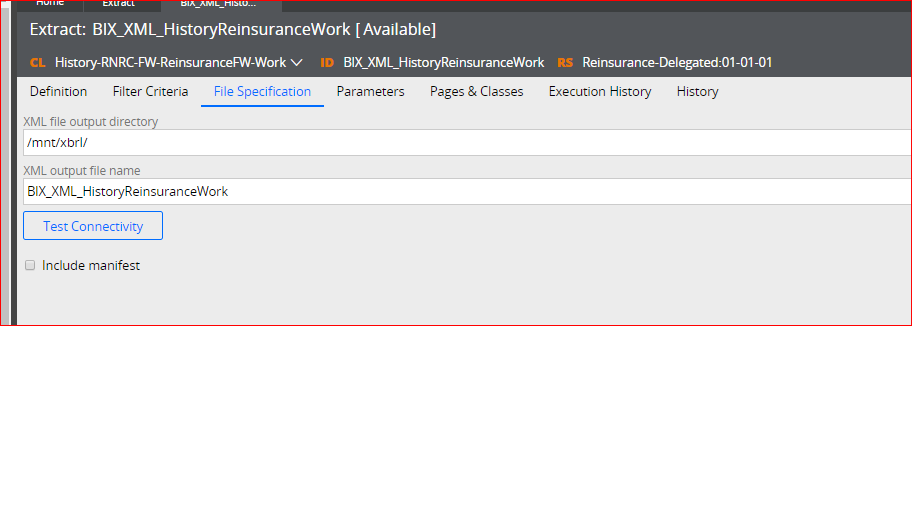The image size is (912, 509).
Task: Click the History-RNRC-FW-ReinsuranceFW-Work class link
Action: (170, 62)
